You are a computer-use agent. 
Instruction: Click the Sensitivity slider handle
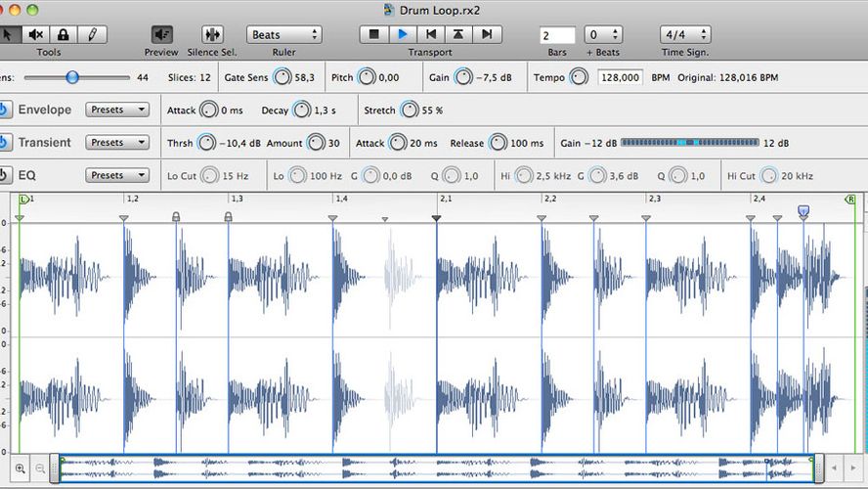[x=72, y=77]
